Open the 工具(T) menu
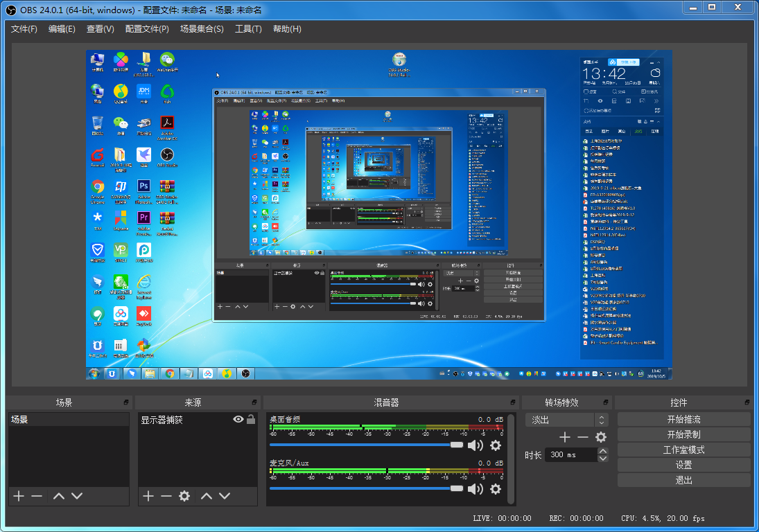Viewport: 759px width, 532px height. pyautogui.click(x=248, y=28)
